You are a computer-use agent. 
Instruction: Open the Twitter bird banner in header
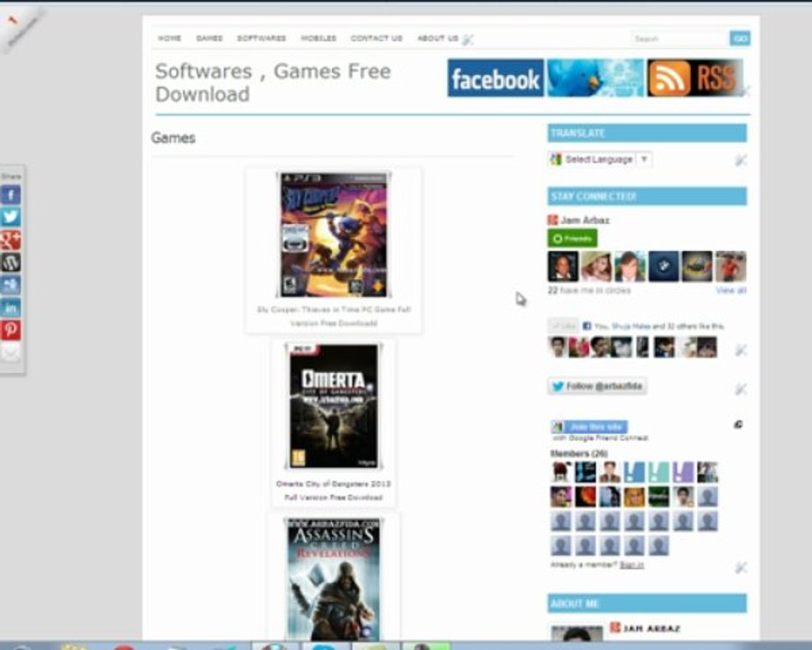coord(595,79)
